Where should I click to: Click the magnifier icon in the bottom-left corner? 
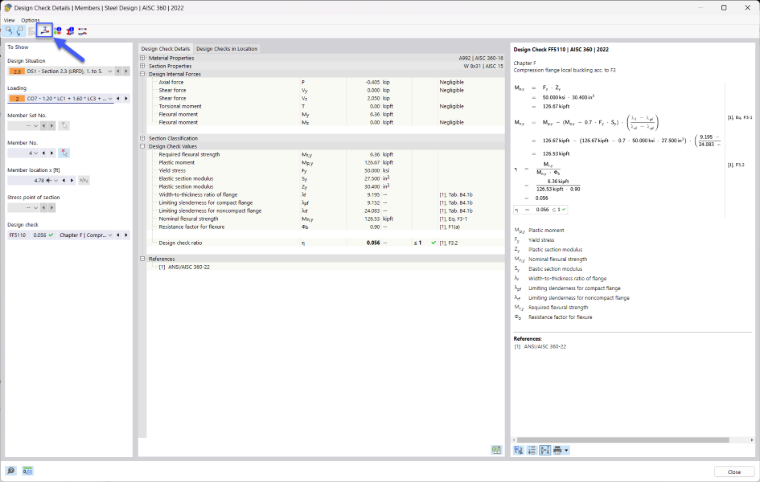pos(11,471)
